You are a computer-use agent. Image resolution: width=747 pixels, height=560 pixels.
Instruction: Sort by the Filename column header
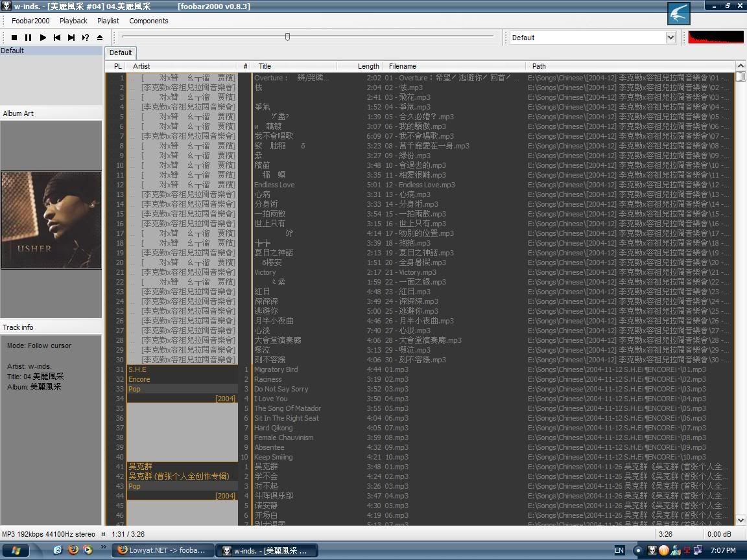click(x=454, y=66)
